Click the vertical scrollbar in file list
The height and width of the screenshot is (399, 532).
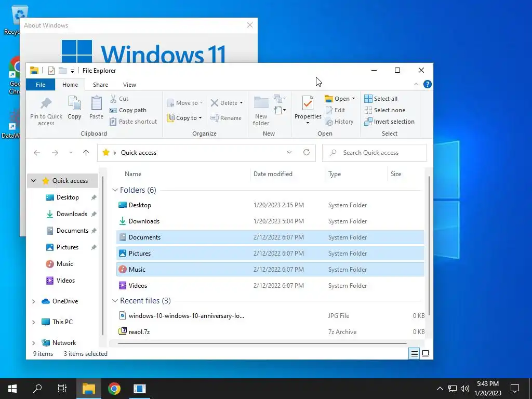pos(429,246)
